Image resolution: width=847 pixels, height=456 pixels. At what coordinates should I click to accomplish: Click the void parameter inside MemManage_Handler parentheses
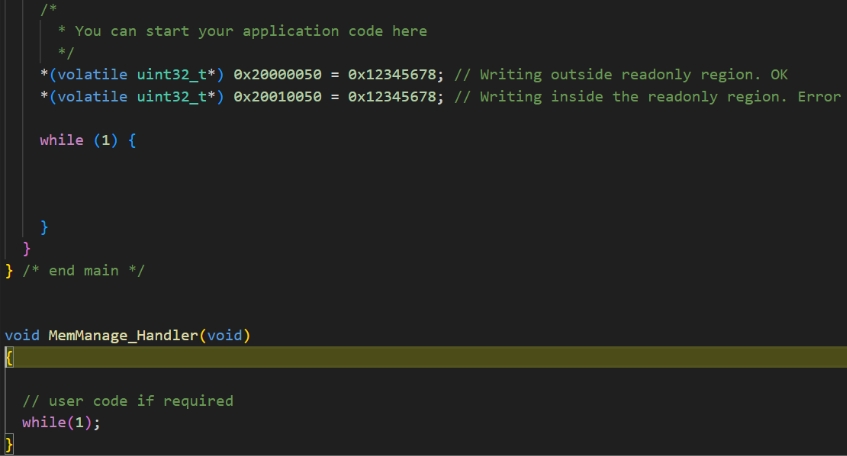(x=224, y=335)
